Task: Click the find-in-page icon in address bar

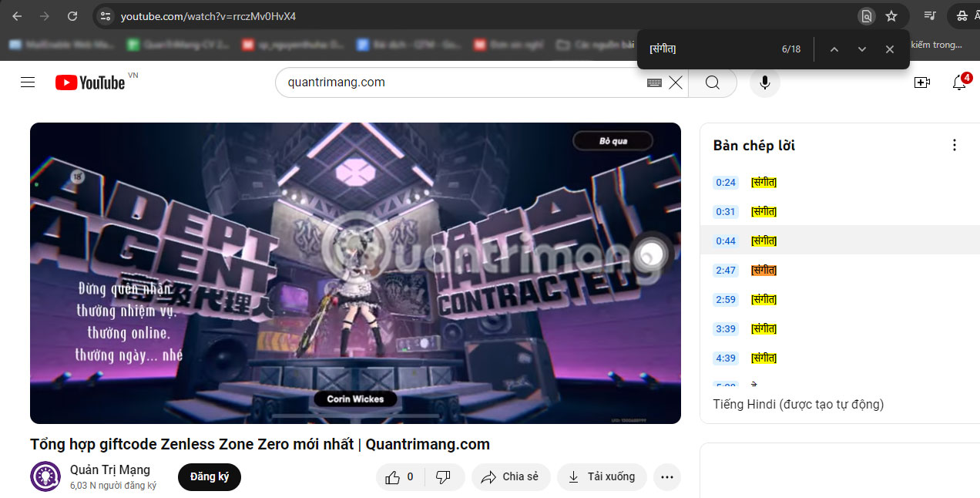Action: pyautogui.click(x=867, y=16)
